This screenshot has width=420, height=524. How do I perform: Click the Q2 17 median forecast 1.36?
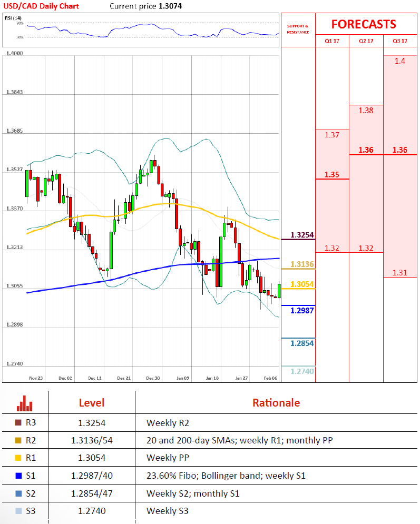click(x=366, y=150)
